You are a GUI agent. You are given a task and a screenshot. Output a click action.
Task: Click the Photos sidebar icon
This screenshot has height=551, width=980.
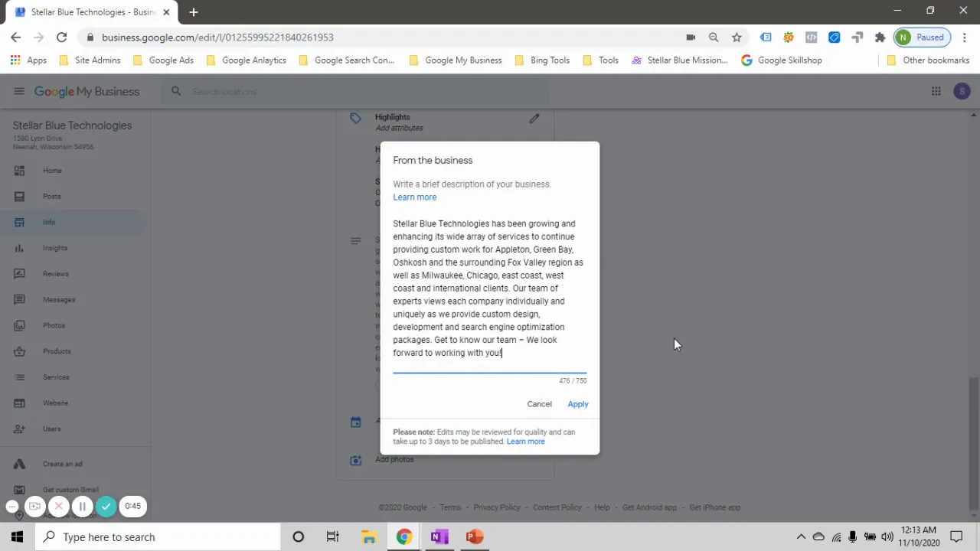[x=19, y=325]
